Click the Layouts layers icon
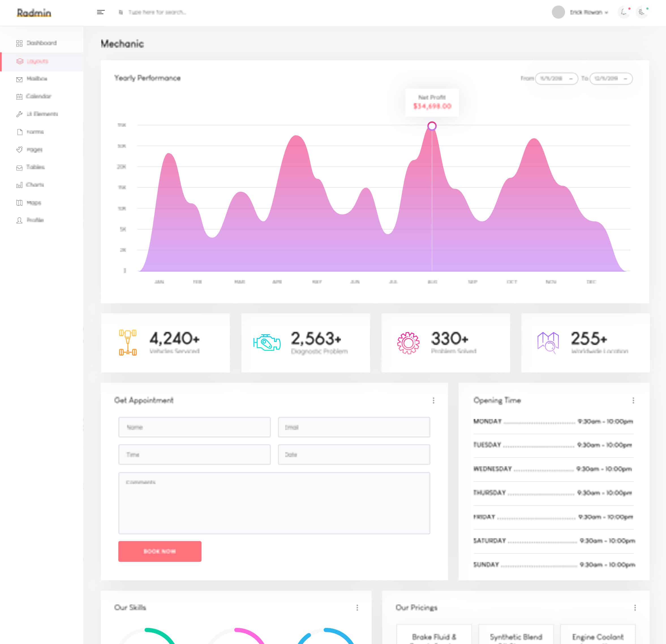The height and width of the screenshot is (644, 666). 20,61
